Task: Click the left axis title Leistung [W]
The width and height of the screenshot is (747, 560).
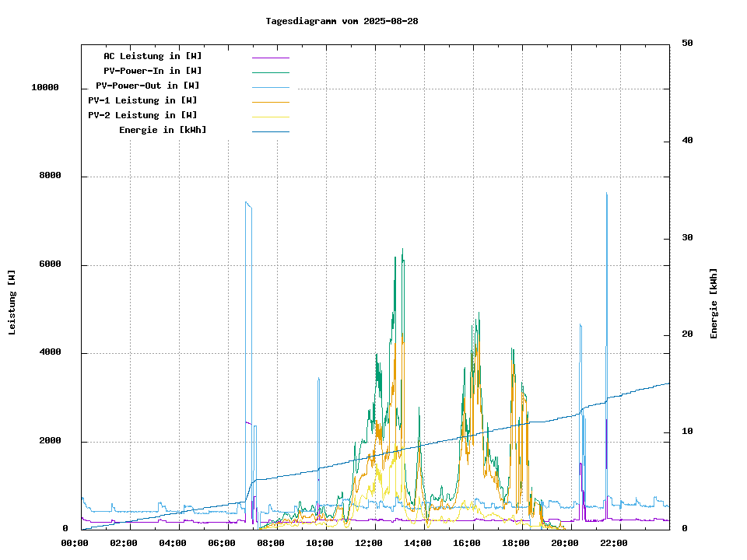Action: click(12, 303)
